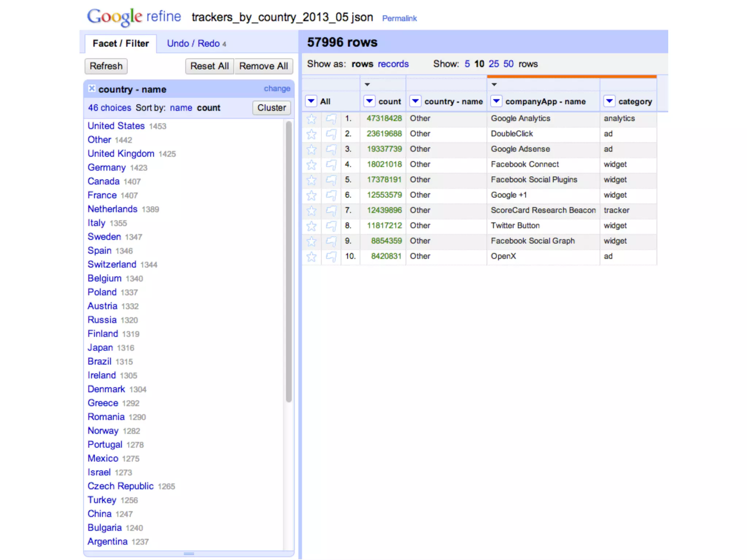Star the Facebook Connect row
The width and height of the screenshot is (747, 560).
[311, 165]
